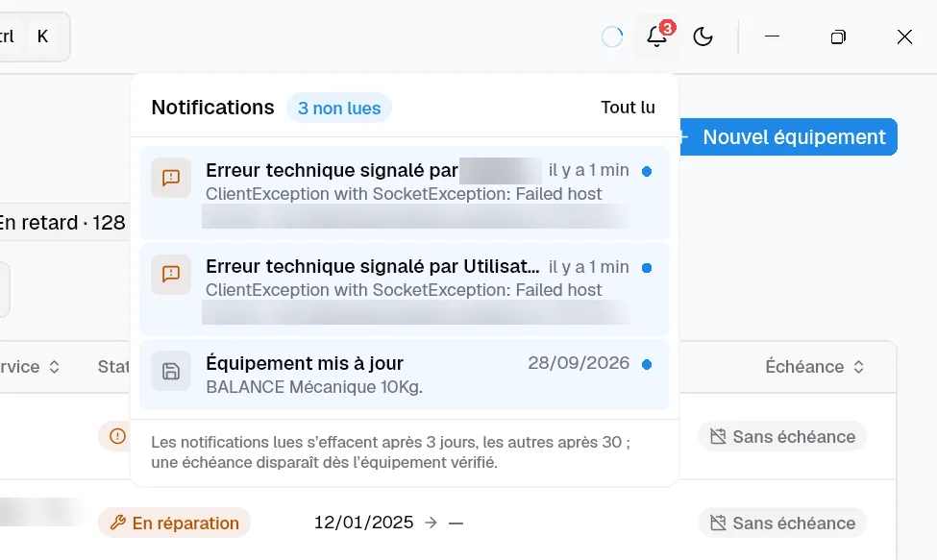Click the orange alert circle status icon
This screenshot has height=560, width=937.
(117, 436)
